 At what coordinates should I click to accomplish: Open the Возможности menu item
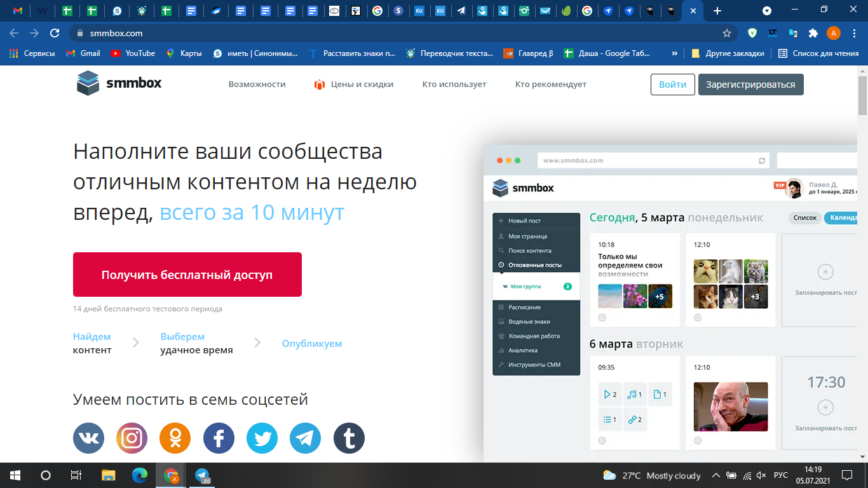pyautogui.click(x=257, y=85)
